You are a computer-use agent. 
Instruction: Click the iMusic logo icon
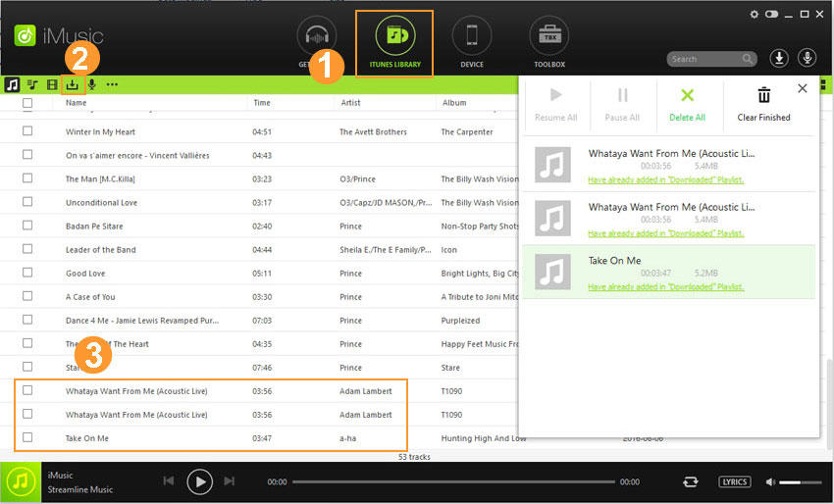[x=25, y=35]
